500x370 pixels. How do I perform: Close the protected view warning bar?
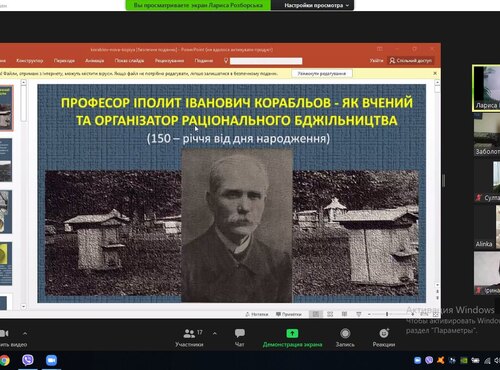pos(435,73)
